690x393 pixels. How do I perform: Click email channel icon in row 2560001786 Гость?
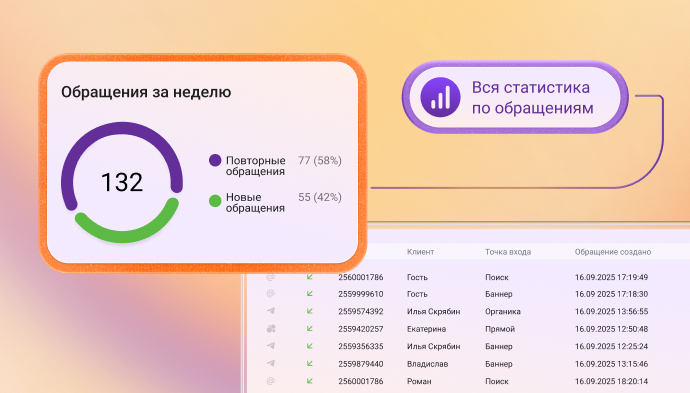(271, 277)
